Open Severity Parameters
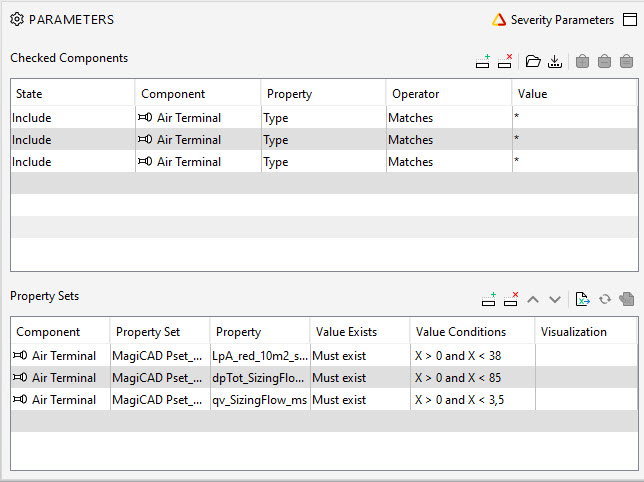 (x=552, y=20)
